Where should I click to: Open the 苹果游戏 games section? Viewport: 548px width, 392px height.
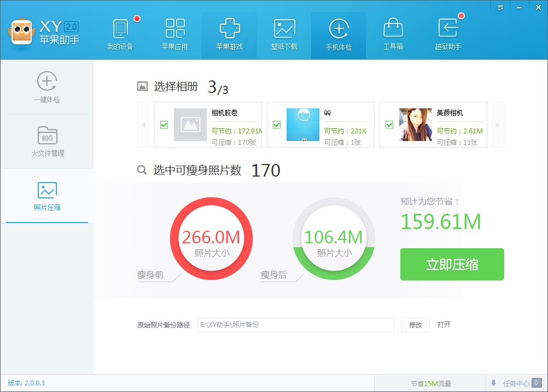pyautogui.click(x=230, y=33)
